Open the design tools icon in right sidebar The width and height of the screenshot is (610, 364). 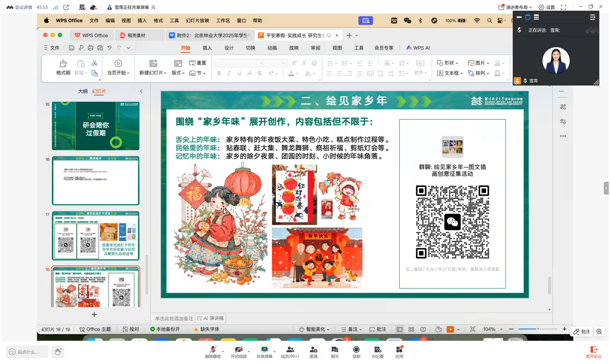563,107
